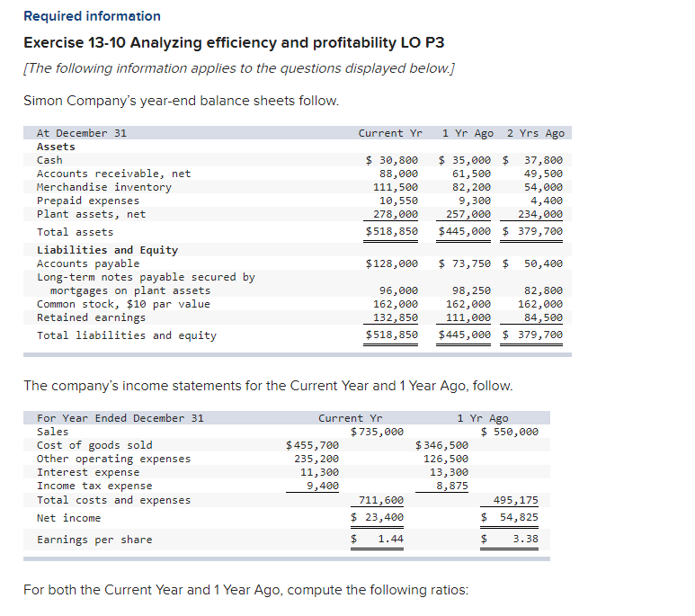Screen dimensions: 695x616
Task: Click 'compute the following ratios' instruction text
Action: 378,590
